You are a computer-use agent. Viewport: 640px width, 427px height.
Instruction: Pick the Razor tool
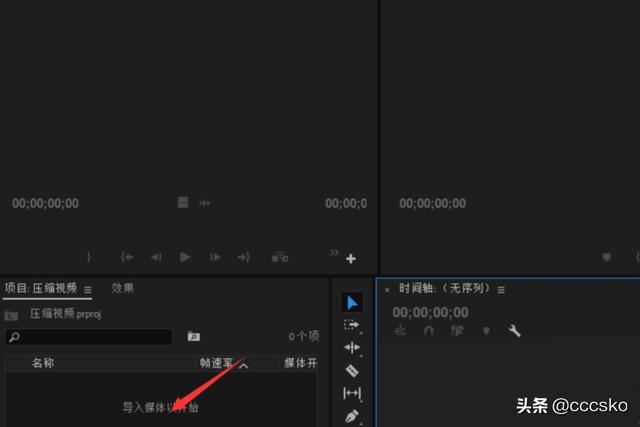tap(352, 370)
